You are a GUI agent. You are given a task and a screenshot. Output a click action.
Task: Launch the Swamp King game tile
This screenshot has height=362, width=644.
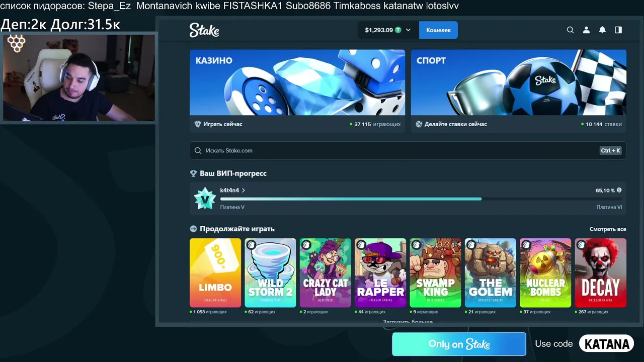coord(435,273)
